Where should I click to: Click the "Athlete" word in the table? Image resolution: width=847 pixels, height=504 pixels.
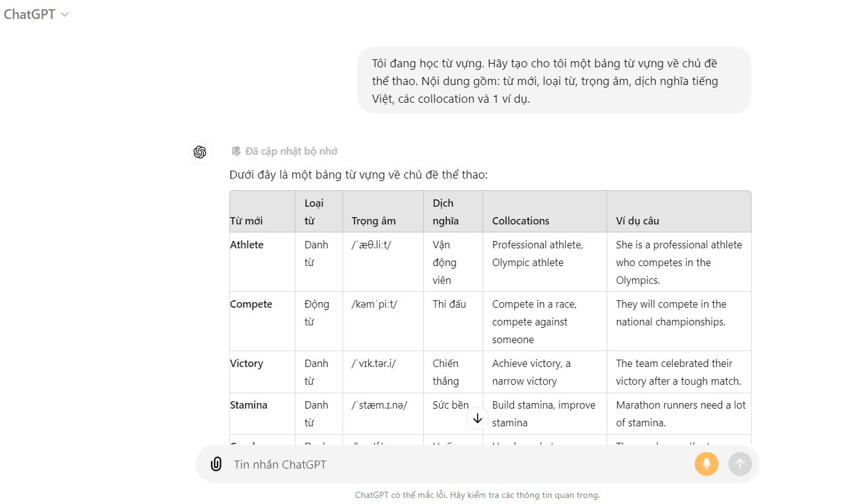click(247, 245)
